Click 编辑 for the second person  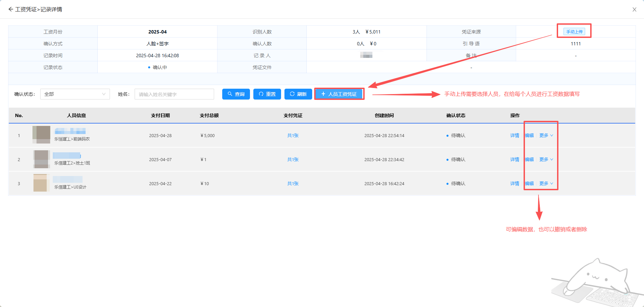[529, 159]
